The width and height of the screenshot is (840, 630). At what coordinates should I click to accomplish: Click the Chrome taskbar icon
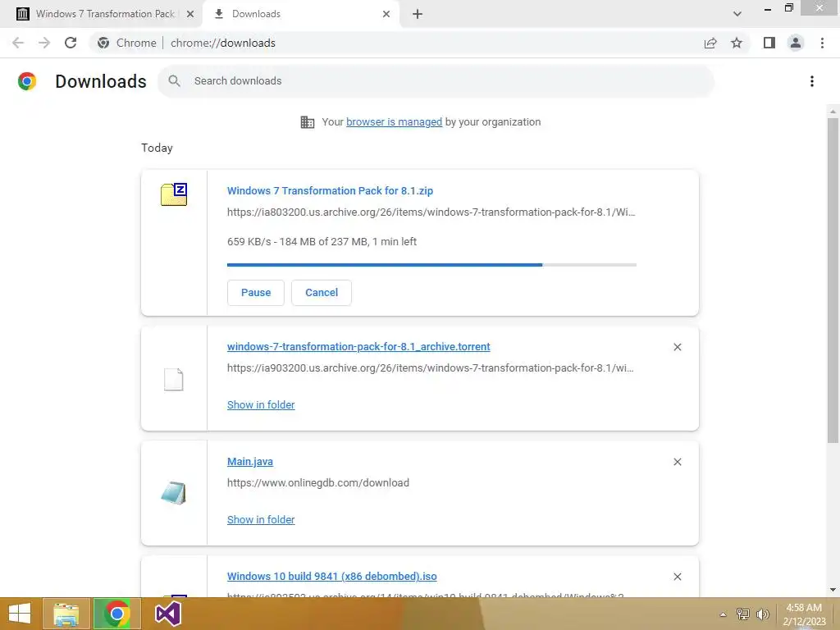tap(116, 614)
